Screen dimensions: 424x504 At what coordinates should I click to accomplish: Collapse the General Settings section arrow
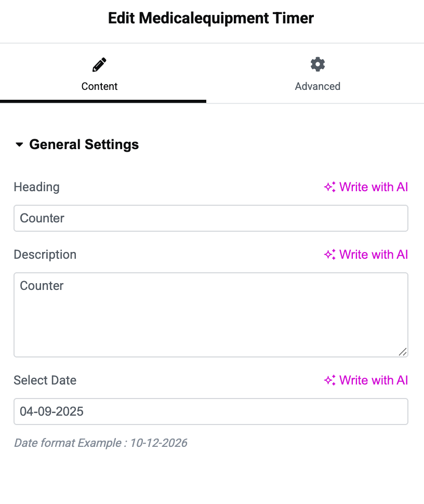pos(20,144)
